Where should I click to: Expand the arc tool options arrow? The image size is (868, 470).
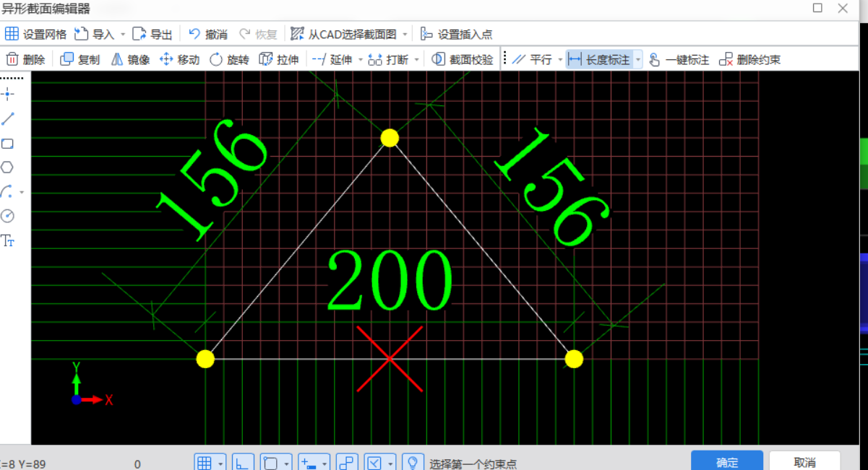pyautogui.click(x=22, y=192)
